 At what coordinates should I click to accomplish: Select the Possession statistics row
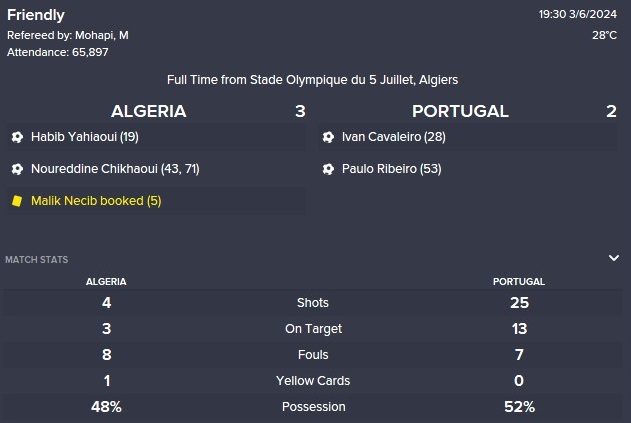[313, 406]
